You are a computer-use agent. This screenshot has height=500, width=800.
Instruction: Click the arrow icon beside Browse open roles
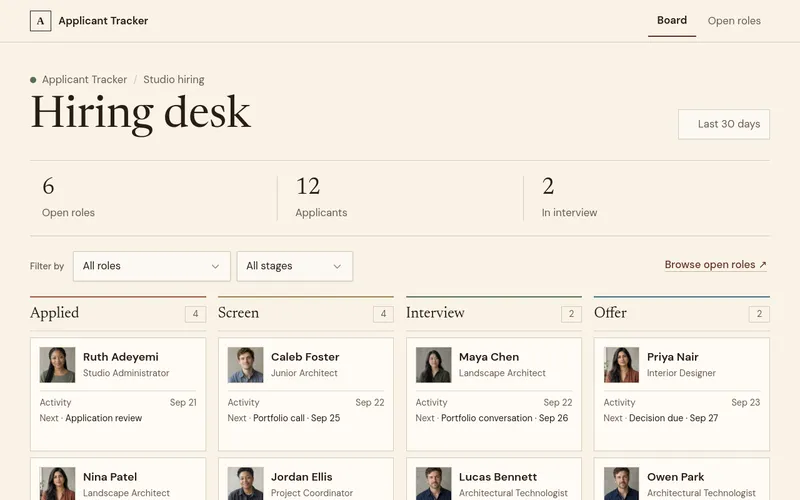(762, 265)
